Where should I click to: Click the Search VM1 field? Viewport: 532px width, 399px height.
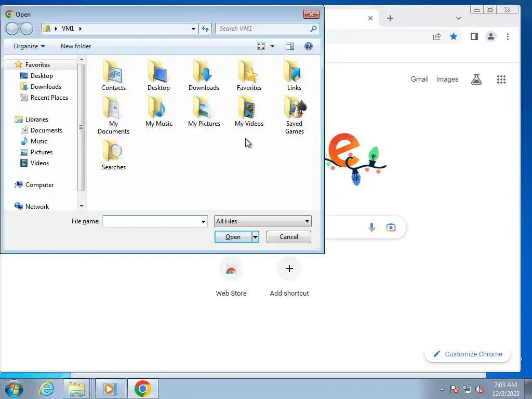point(263,29)
